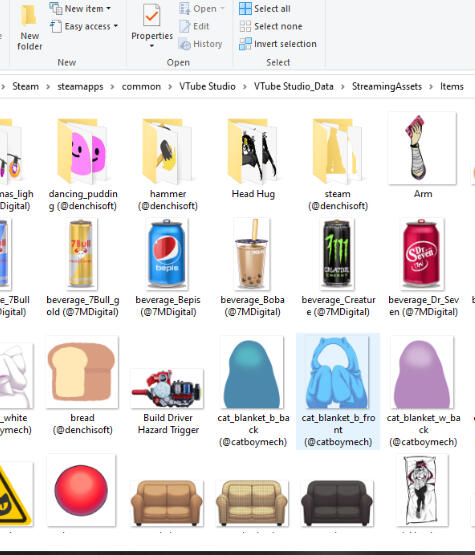The image size is (475, 555).
Task: Select the steam (@denchisoft) folder
Action: (338, 151)
